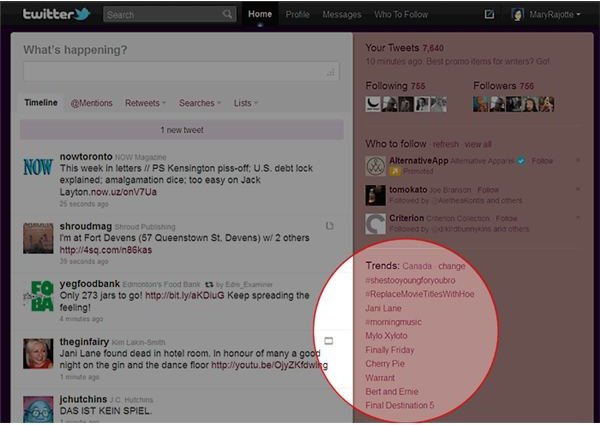The width and height of the screenshot is (600, 425).
Task: Open the now.uz/onV7Ua link
Action: point(124,192)
